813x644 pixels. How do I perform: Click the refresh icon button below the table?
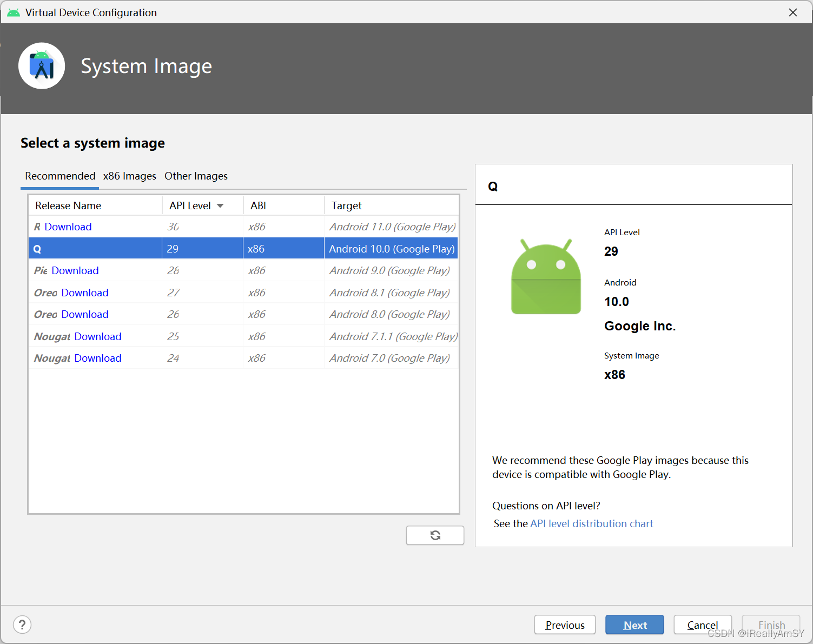coord(435,535)
